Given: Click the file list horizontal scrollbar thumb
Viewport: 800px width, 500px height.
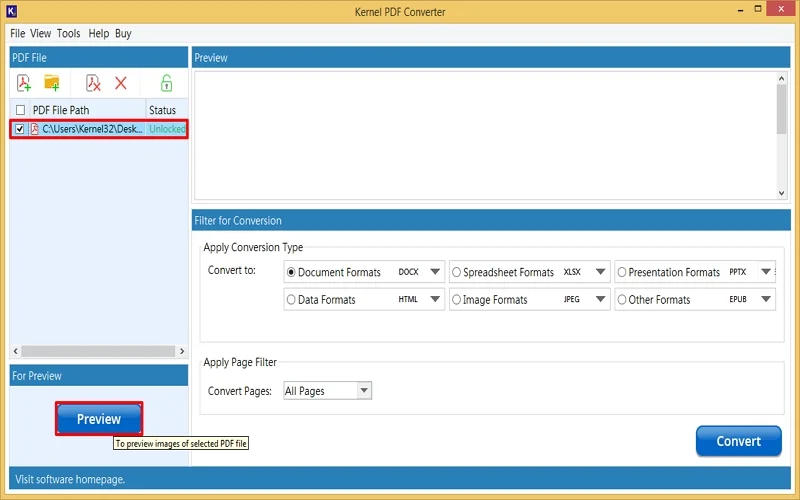Looking at the screenshot, I should coord(98,351).
